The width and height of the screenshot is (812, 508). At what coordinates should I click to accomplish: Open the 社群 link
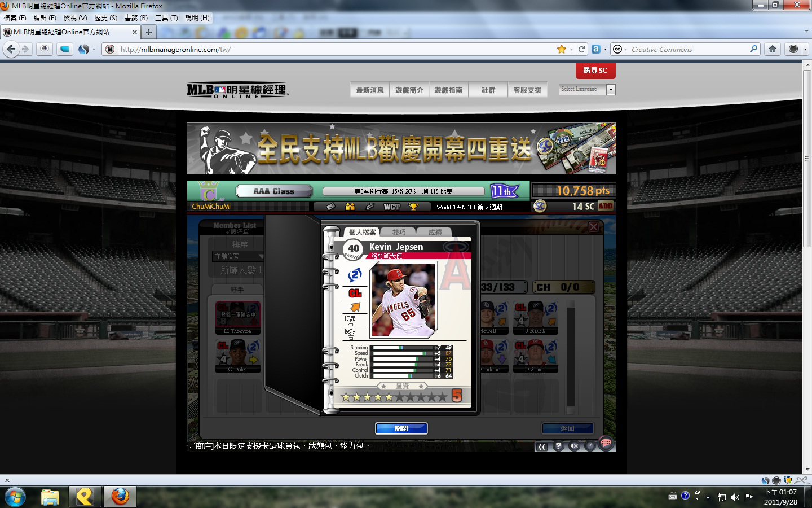pos(488,90)
